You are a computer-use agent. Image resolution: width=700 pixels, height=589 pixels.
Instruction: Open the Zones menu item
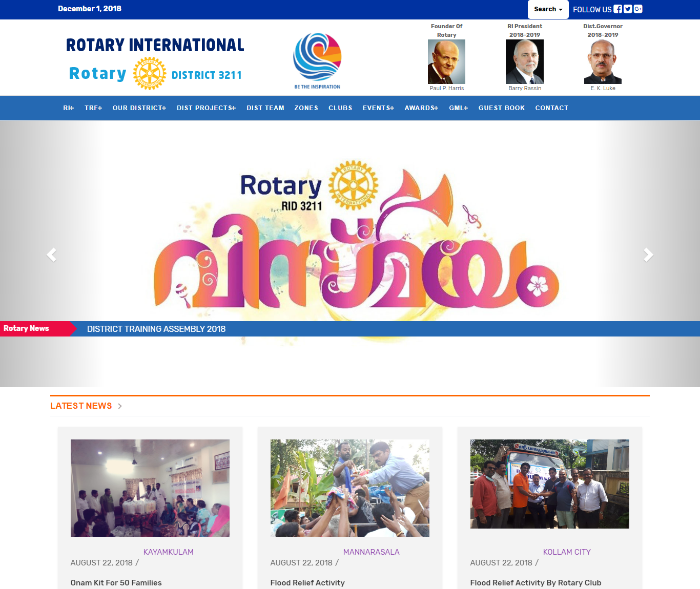tap(306, 108)
